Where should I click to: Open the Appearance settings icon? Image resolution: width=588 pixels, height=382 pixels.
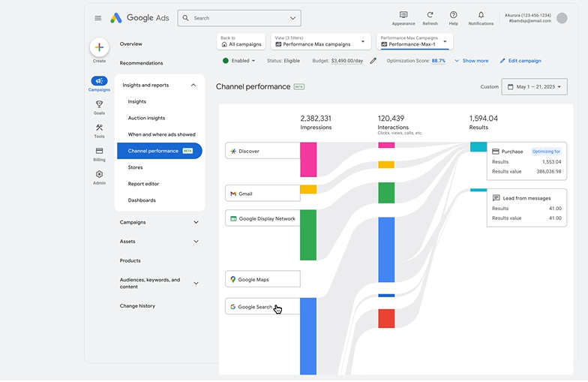(x=403, y=15)
